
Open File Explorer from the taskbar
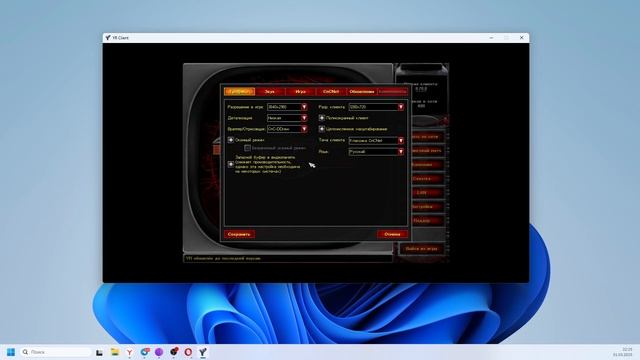point(115,352)
